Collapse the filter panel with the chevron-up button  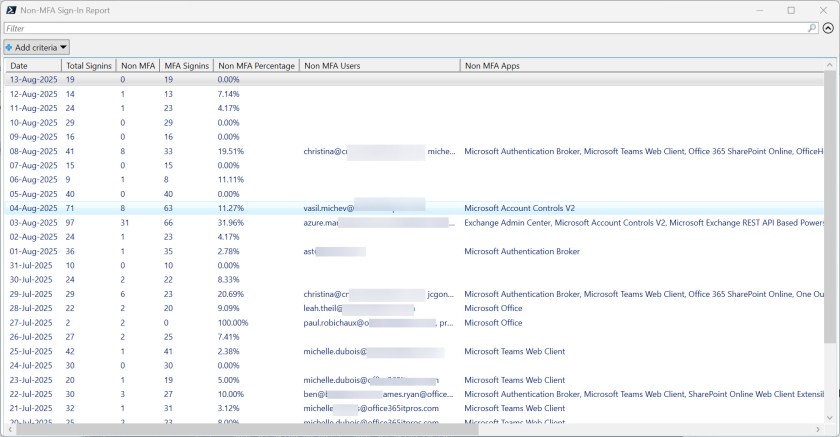[x=828, y=28]
